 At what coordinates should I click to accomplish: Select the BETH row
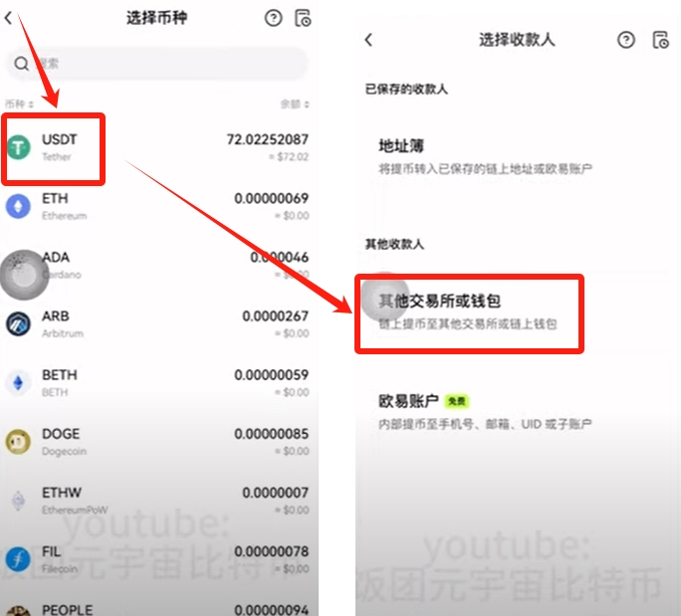pyautogui.click(x=156, y=383)
